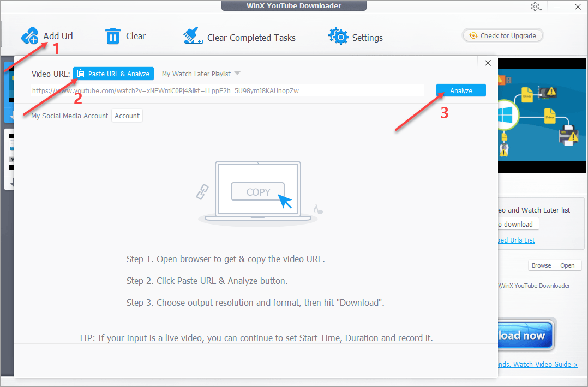Click inside the video URL input field

(227, 90)
